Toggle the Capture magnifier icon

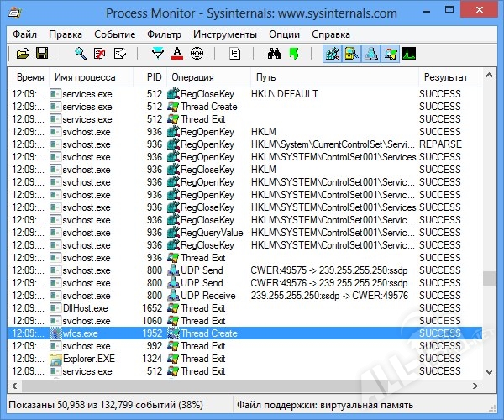click(81, 54)
